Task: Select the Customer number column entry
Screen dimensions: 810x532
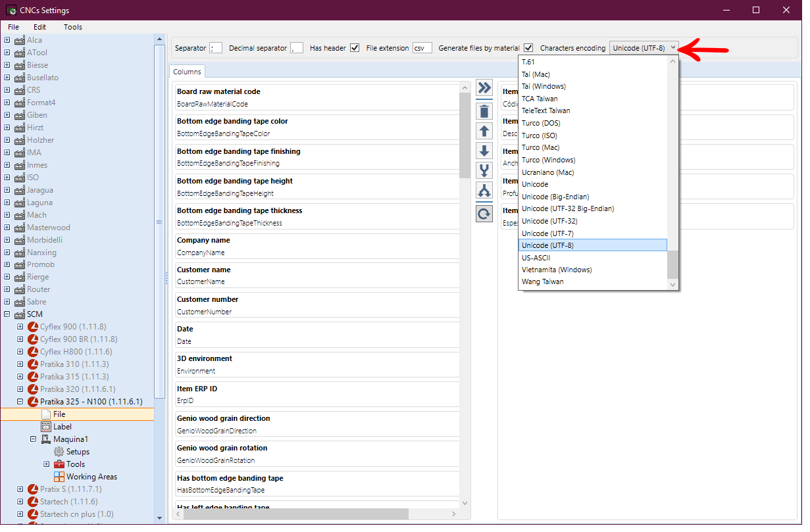Action: (316, 306)
